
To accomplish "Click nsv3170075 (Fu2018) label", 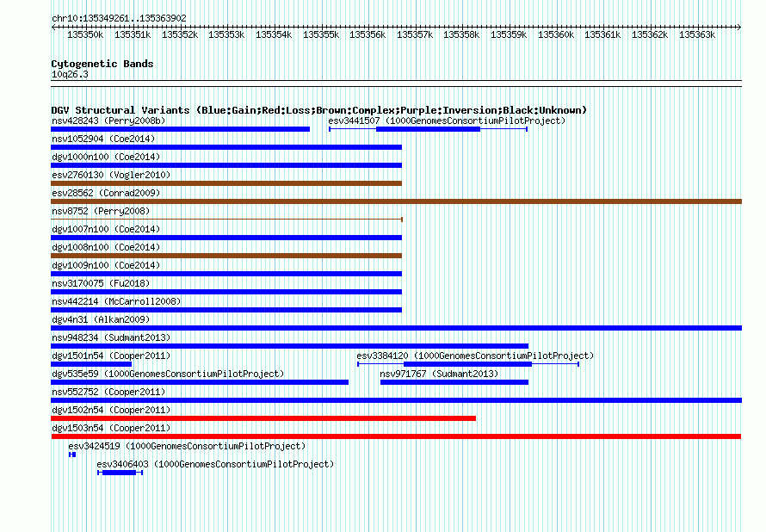I will [101, 283].
